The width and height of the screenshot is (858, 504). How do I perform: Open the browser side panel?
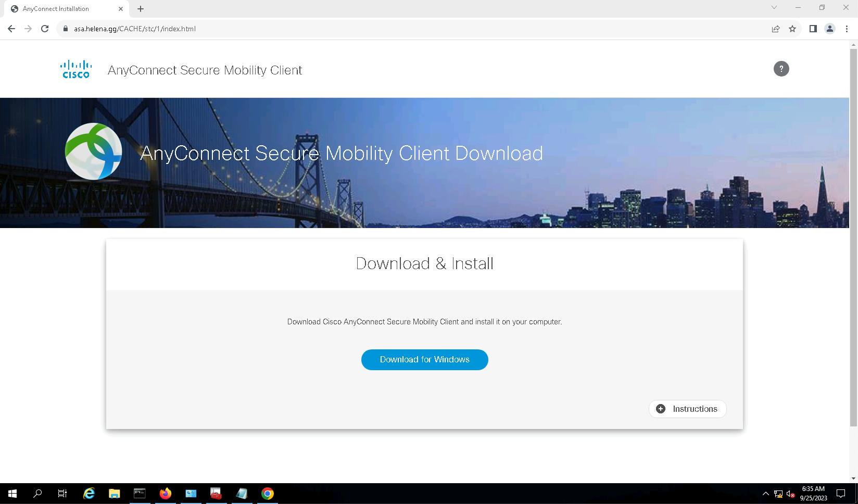point(813,29)
